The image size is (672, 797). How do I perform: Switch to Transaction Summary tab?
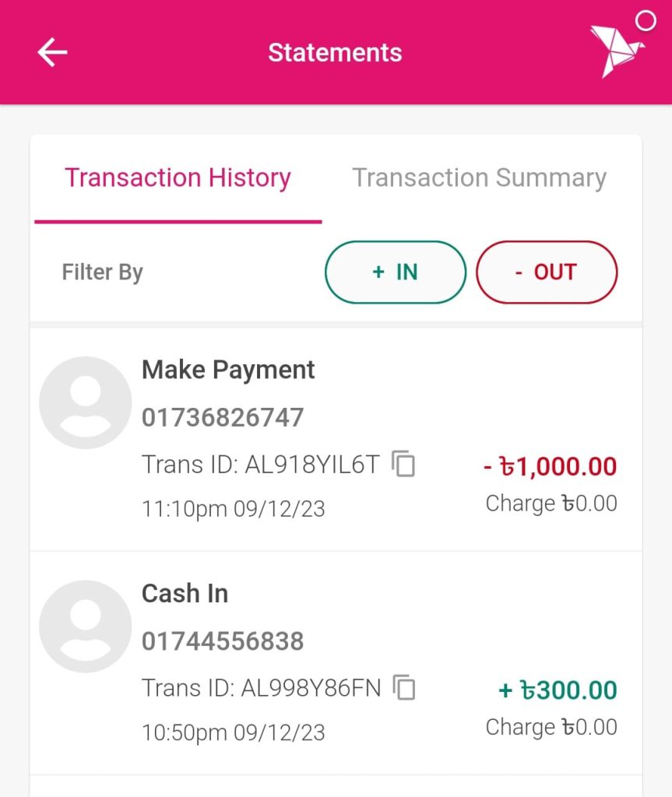click(479, 178)
